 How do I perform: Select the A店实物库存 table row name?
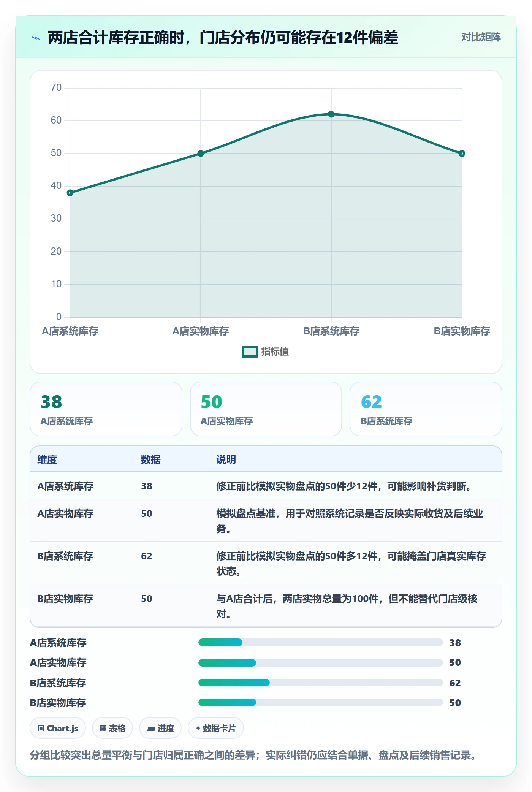tap(65, 514)
